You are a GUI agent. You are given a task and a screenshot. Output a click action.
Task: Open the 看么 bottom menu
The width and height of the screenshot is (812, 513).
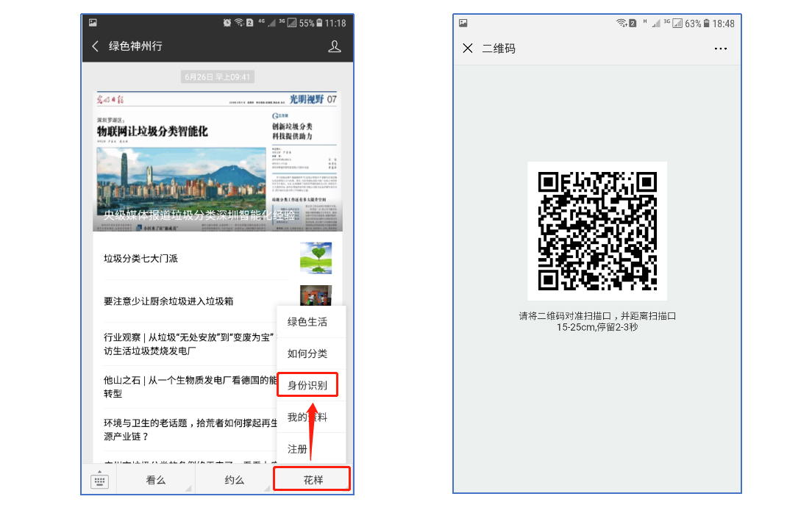(155, 480)
